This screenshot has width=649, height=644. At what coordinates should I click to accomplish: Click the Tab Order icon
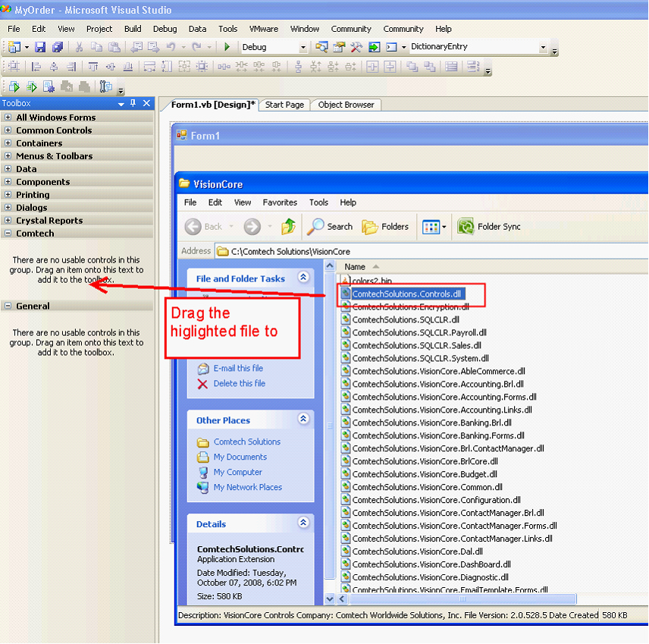(x=473, y=67)
